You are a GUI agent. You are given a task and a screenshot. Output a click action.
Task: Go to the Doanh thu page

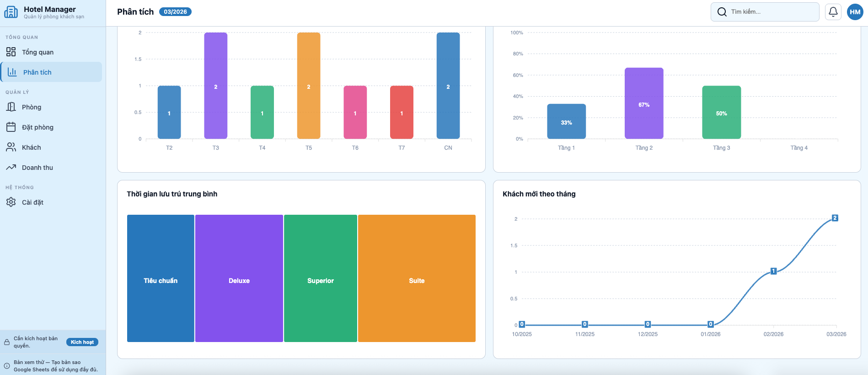pyautogui.click(x=38, y=168)
